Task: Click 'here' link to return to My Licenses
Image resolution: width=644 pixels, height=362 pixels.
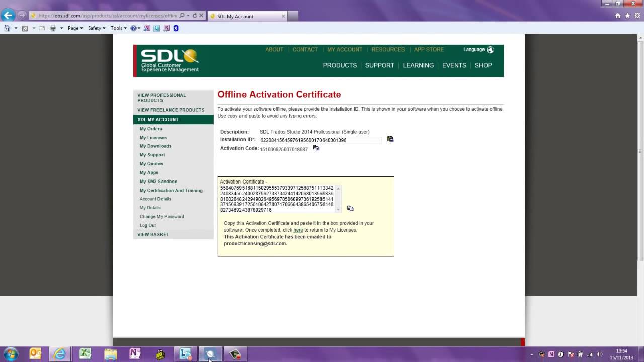Action: pos(298,230)
